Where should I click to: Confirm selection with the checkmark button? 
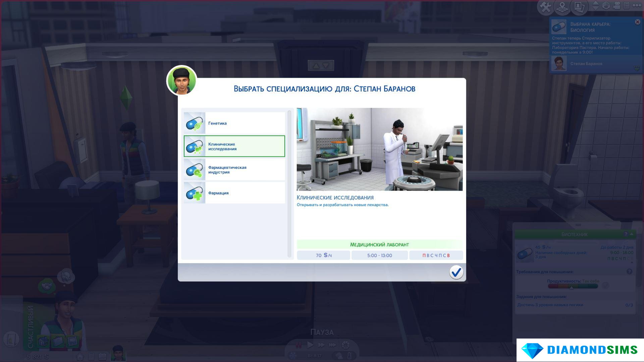pyautogui.click(x=456, y=272)
